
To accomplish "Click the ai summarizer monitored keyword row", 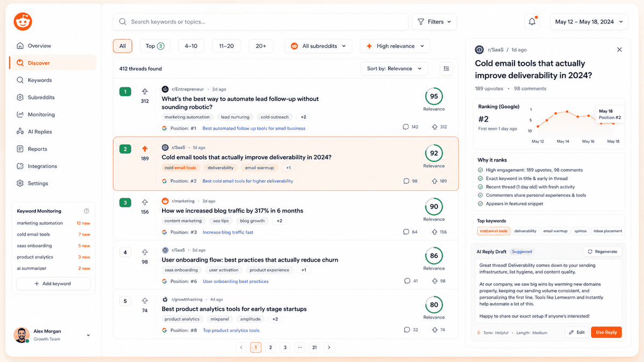I will tap(53, 268).
